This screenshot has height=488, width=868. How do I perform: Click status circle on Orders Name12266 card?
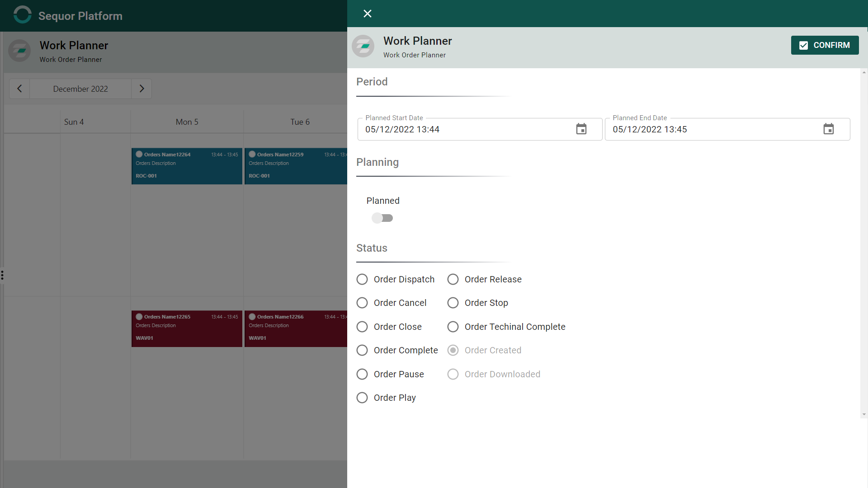click(x=252, y=317)
